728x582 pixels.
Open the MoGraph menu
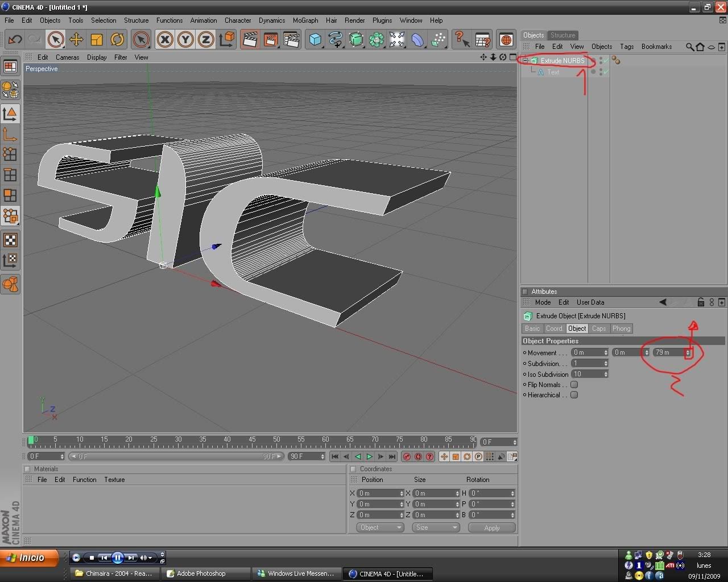tap(305, 20)
